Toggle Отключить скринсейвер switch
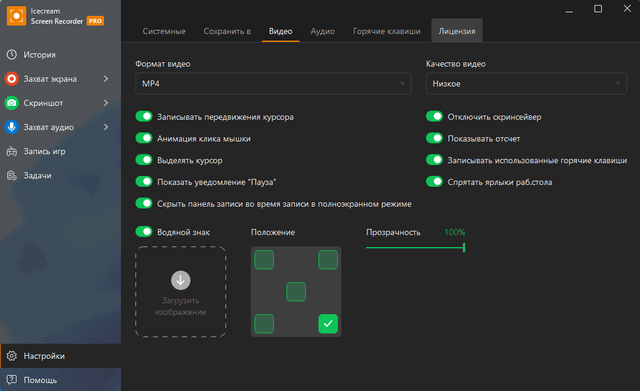Screen dimensions: 640x391 coord(434,117)
